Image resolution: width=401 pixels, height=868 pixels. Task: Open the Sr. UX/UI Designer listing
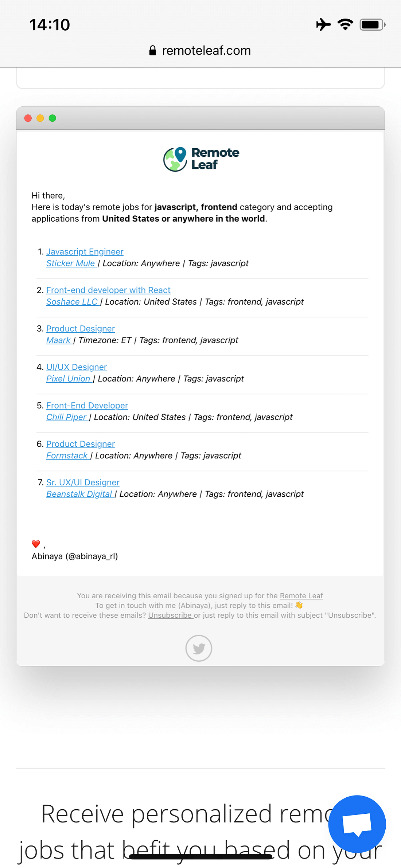83,482
